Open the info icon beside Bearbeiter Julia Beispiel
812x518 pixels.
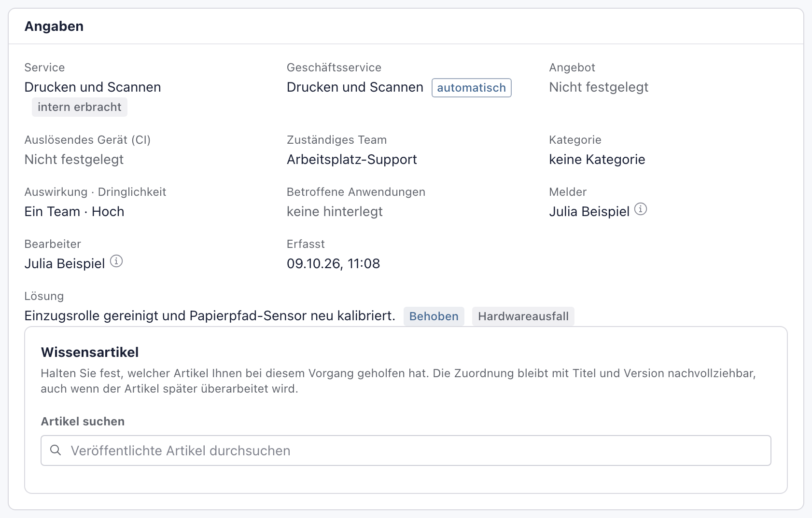116,261
